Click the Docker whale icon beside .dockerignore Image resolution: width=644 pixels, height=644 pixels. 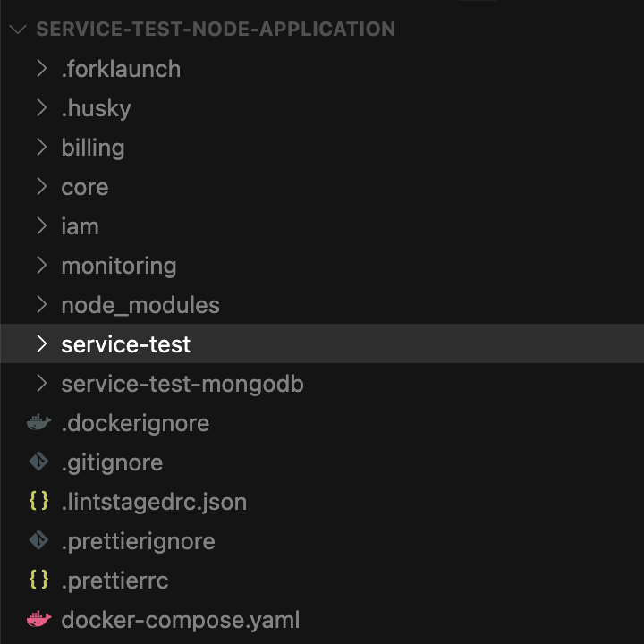pos(38,423)
